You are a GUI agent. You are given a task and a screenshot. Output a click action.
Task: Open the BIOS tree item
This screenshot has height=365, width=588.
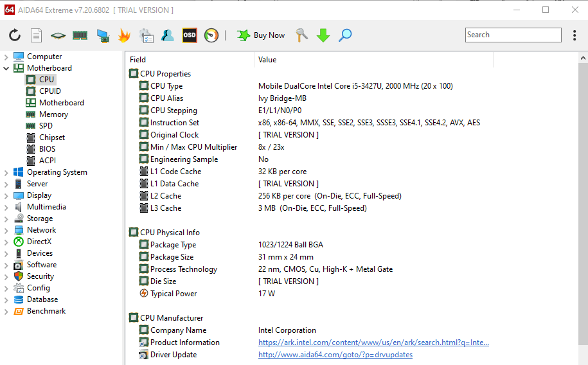47,149
